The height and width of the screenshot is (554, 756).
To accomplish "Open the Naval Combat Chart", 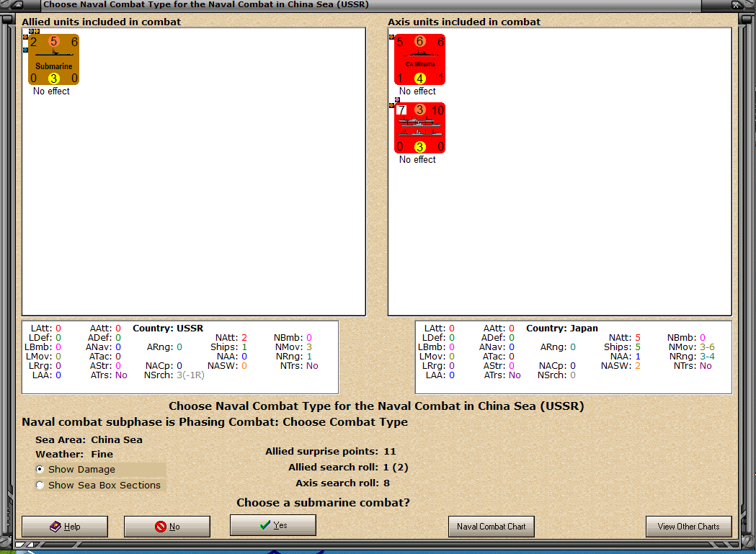I will 491,527.
